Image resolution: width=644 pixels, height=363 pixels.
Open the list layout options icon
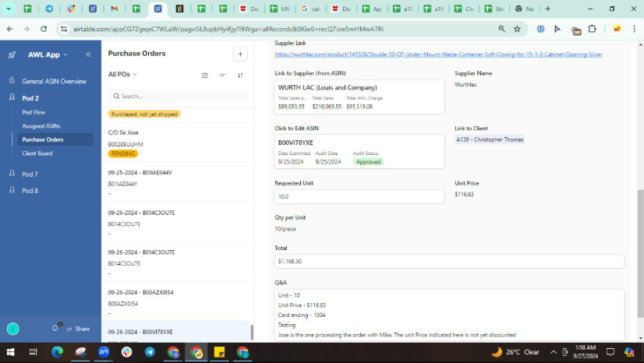(x=204, y=75)
